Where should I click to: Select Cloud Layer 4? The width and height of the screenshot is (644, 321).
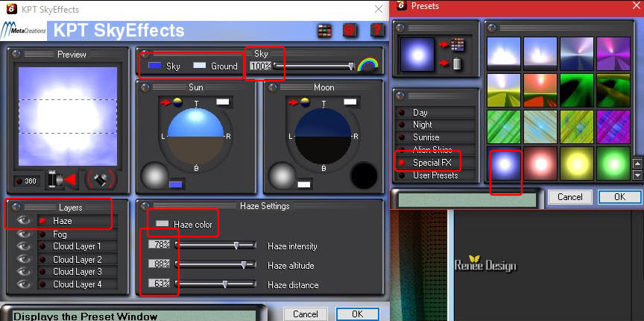(x=78, y=284)
